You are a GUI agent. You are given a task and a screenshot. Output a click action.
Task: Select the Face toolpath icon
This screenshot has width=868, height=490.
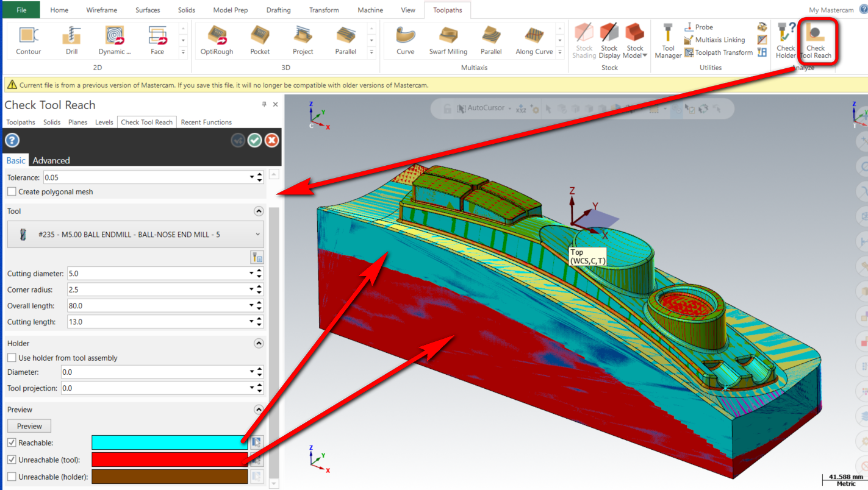click(x=157, y=40)
